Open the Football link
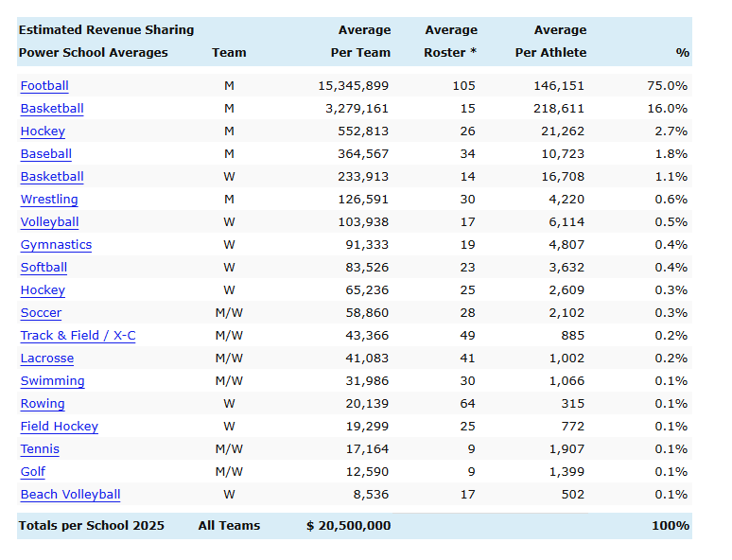 pyautogui.click(x=44, y=86)
